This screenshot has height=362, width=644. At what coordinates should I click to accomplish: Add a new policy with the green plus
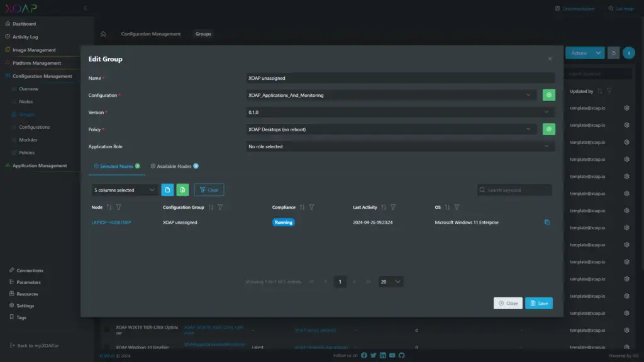[548, 129]
